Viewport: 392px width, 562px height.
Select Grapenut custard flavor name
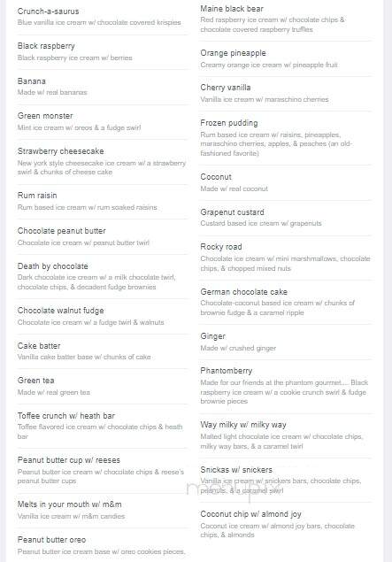[x=232, y=212]
